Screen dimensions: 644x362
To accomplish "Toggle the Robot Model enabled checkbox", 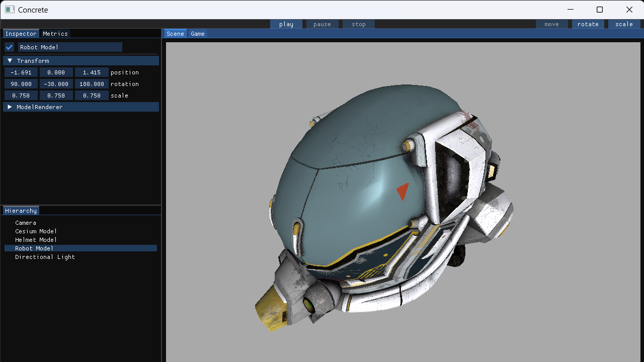I will pos(10,47).
